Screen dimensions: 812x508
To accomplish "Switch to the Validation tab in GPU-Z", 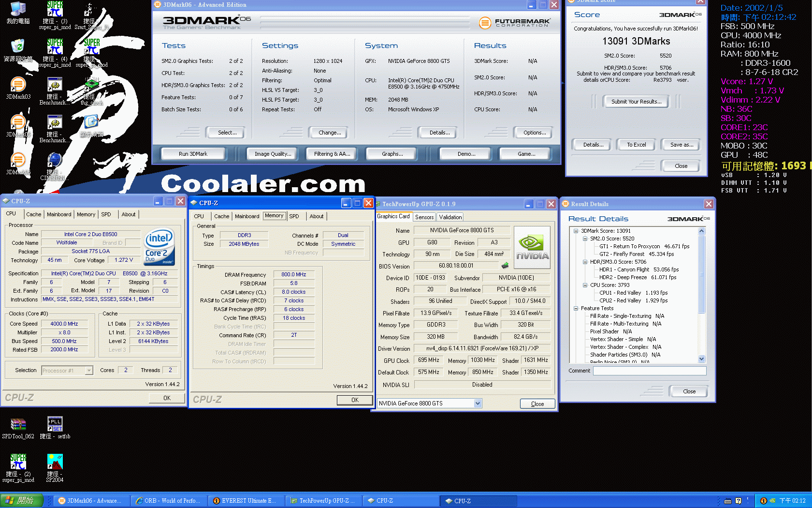I will [450, 217].
